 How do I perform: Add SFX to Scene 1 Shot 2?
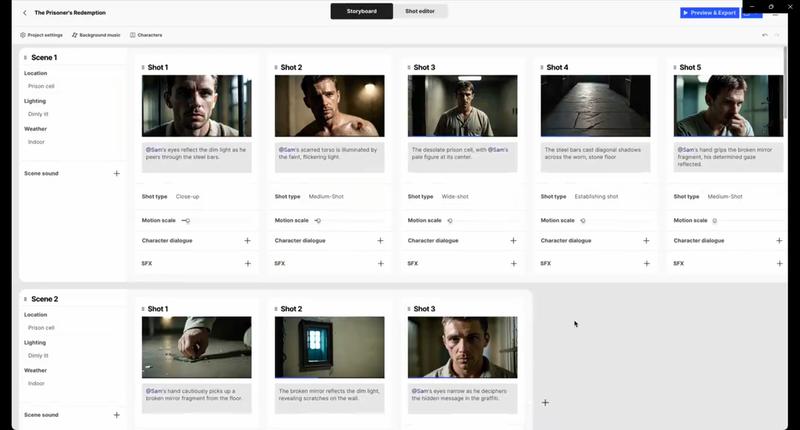coord(380,264)
